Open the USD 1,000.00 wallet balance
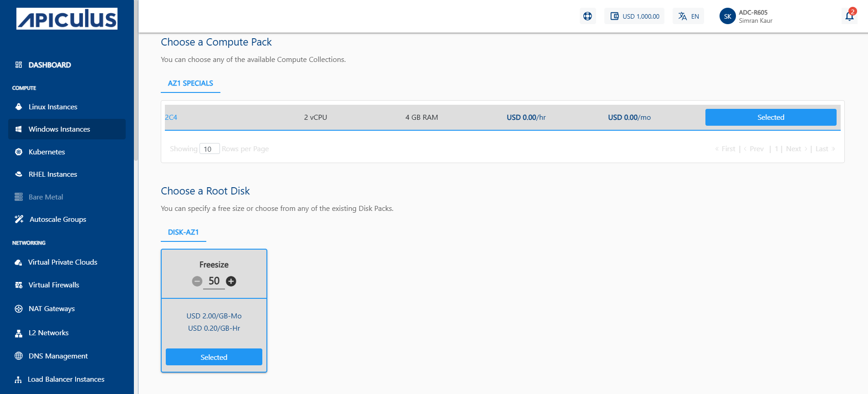The image size is (868, 394). [x=634, y=16]
